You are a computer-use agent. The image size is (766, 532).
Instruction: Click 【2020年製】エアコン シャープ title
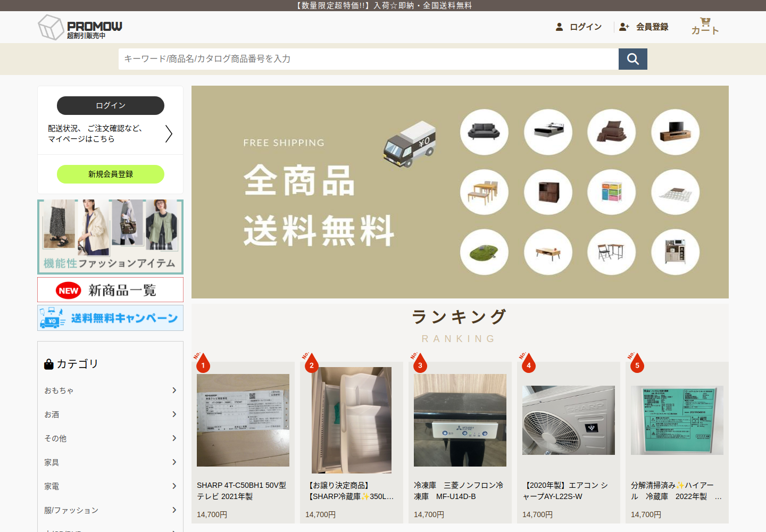(x=566, y=491)
